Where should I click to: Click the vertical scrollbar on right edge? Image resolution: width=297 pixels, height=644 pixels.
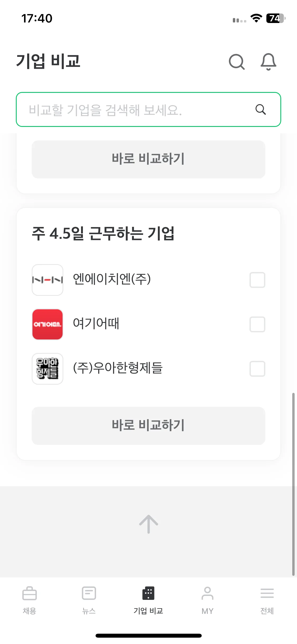293,484
